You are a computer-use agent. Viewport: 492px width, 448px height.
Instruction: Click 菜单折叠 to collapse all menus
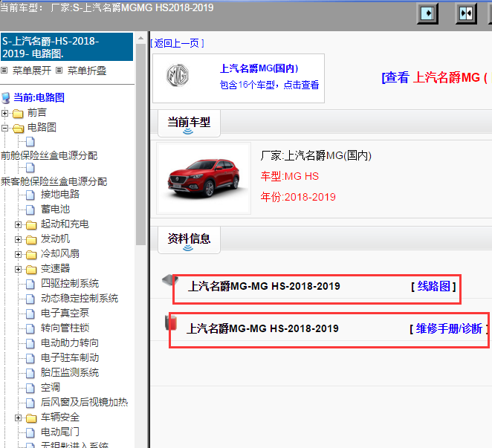(x=87, y=71)
